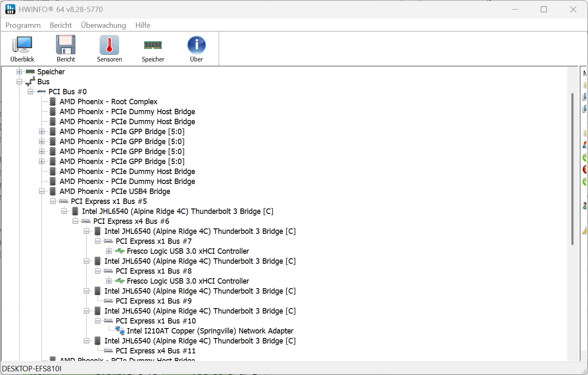
Task: Open the Programm menu
Action: [23, 25]
